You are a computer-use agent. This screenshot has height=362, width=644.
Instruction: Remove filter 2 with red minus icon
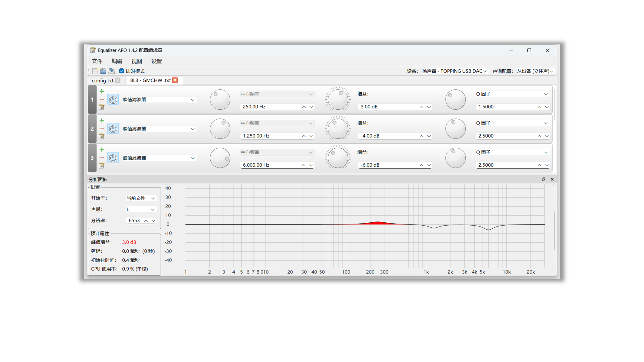tap(102, 129)
